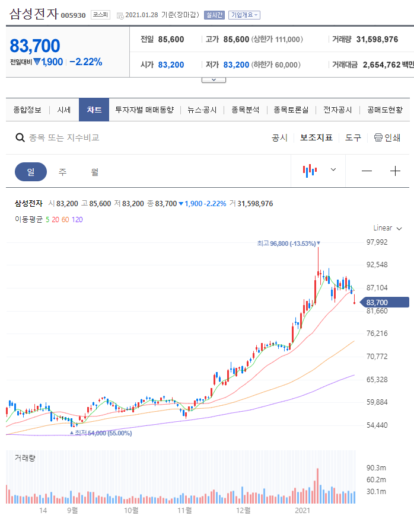414x532 pixels.
Task: Switch to the 차트 tab
Action: click(x=94, y=110)
